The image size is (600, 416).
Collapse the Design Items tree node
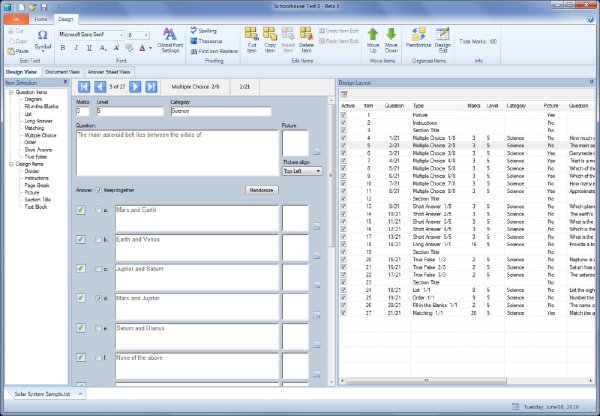[11, 164]
